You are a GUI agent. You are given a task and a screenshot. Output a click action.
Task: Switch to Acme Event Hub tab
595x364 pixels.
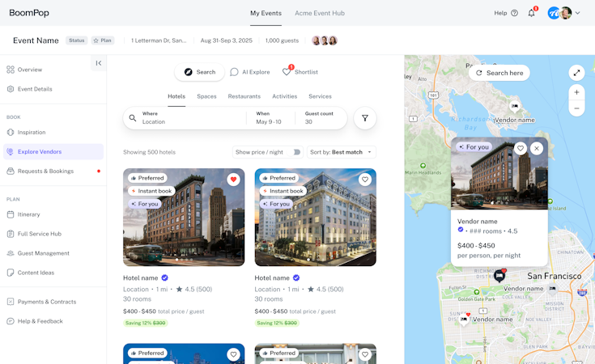pyautogui.click(x=320, y=13)
